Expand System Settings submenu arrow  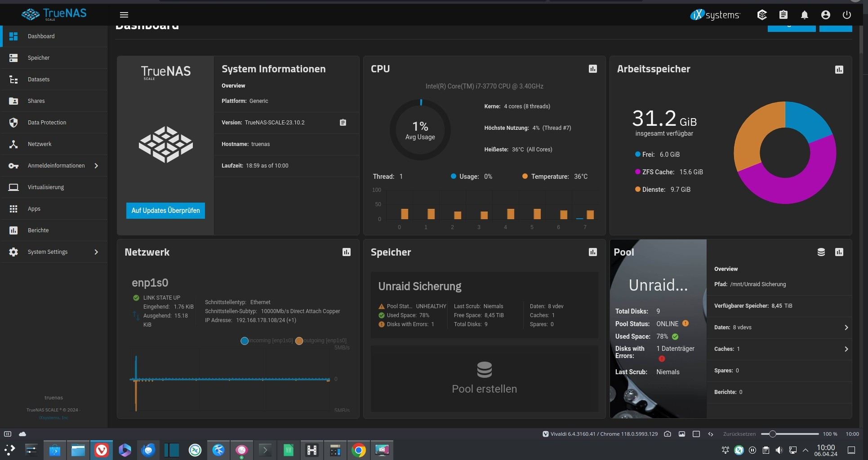pyautogui.click(x=96, y=252)
